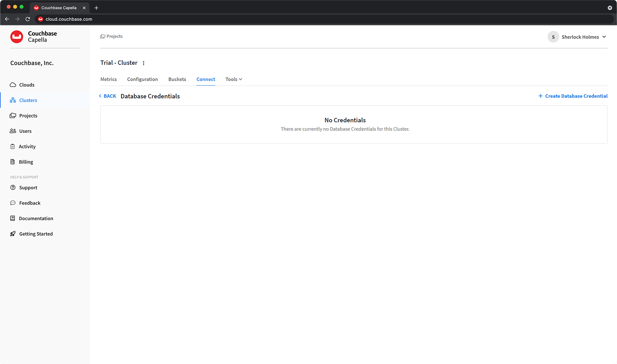Click the cloud.couchbase.com address bar
The image size is (617, 364).
[325, 19]
